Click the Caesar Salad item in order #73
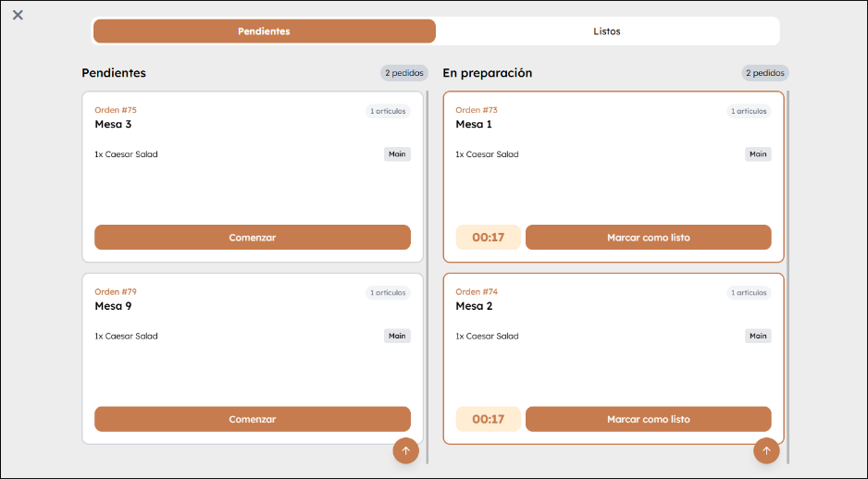Screen dimensions: 868x479 point(487,154)
